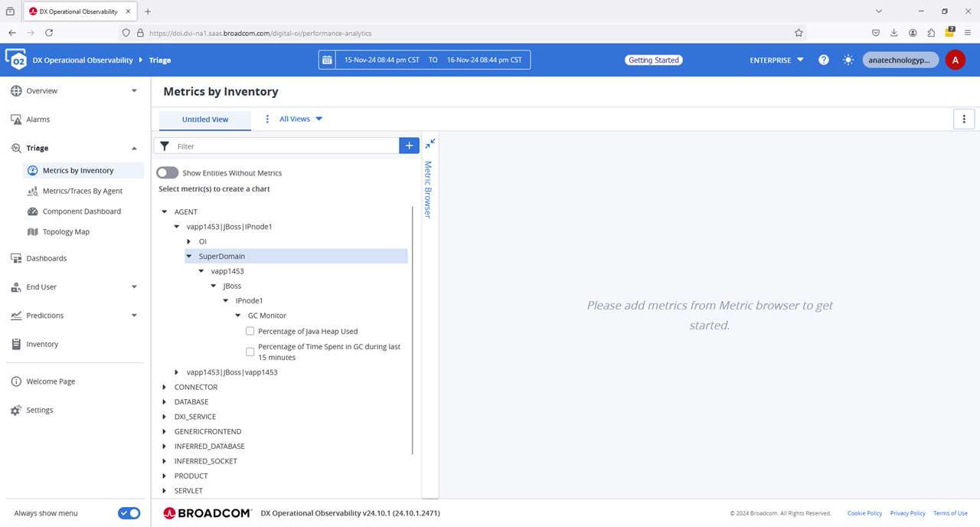
Task: Enable Show Entities Without Metrics toggle
Action: [168, 173]
